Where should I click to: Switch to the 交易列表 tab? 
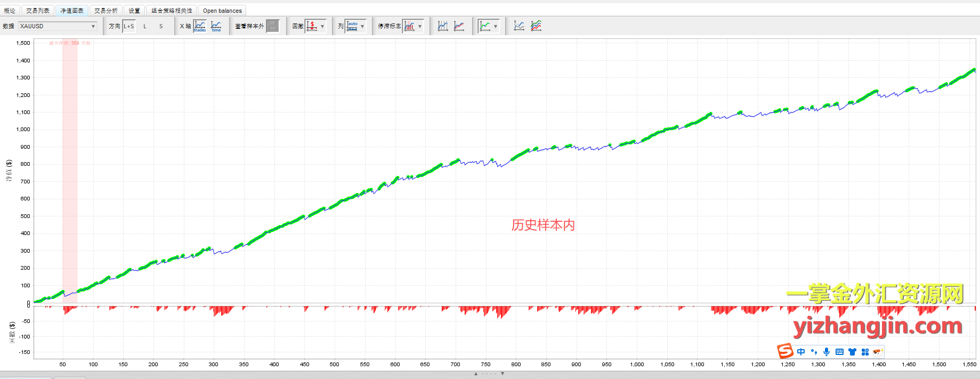38,11
